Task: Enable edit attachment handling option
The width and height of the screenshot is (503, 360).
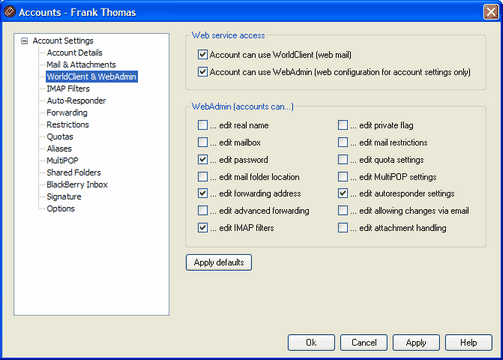Action: pyautogui.click(x=343, y=228)
